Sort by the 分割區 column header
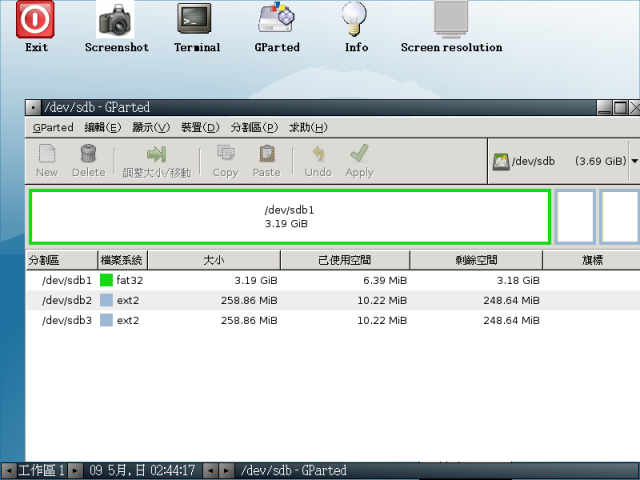Screen dimensions: 640x480 tap(62, 260)
